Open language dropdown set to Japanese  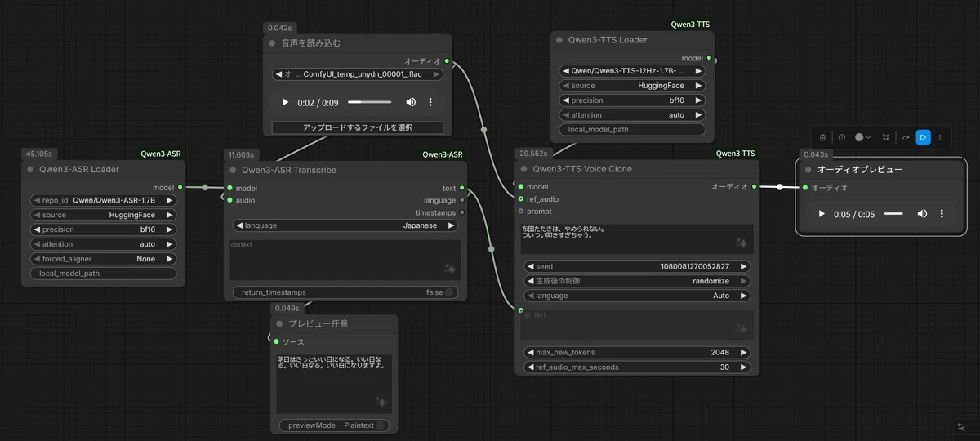point(345,225)
